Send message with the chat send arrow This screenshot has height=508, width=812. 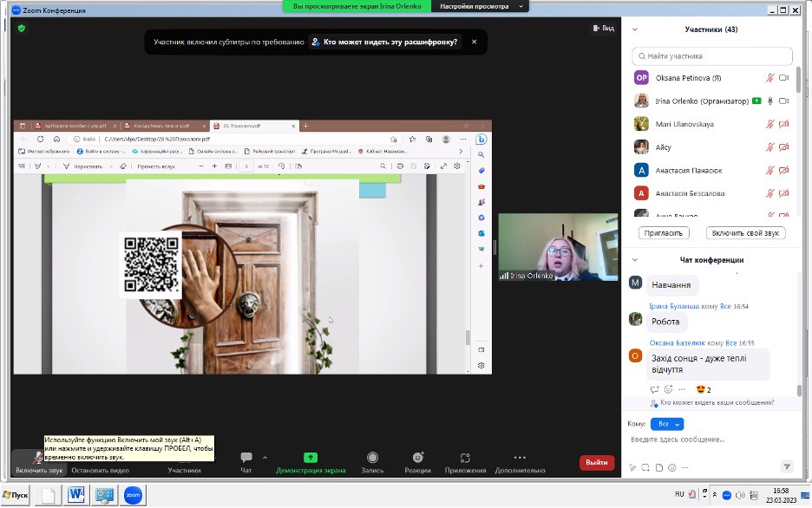coord(787,466)
